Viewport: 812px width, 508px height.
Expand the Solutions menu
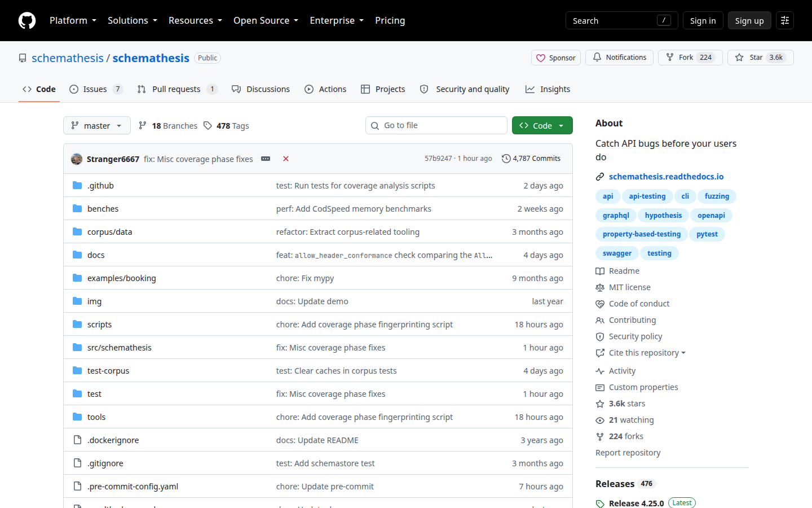coord(133,20)
